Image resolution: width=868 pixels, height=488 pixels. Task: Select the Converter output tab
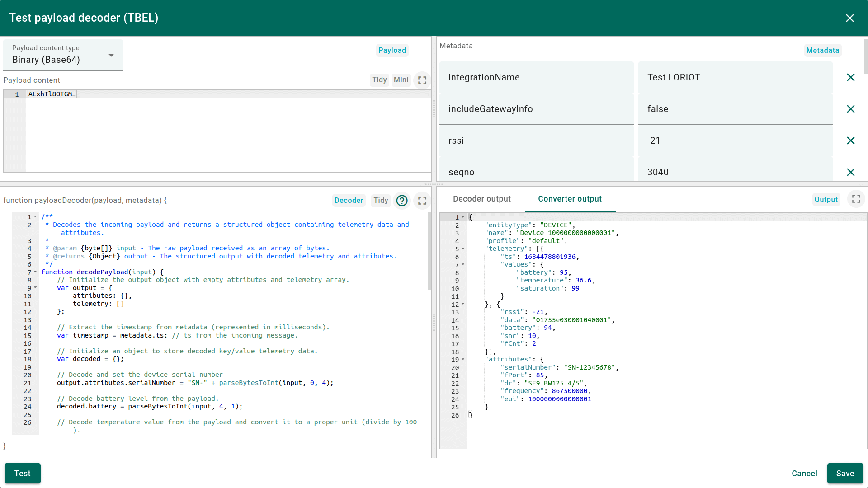[x=570, y=199]
